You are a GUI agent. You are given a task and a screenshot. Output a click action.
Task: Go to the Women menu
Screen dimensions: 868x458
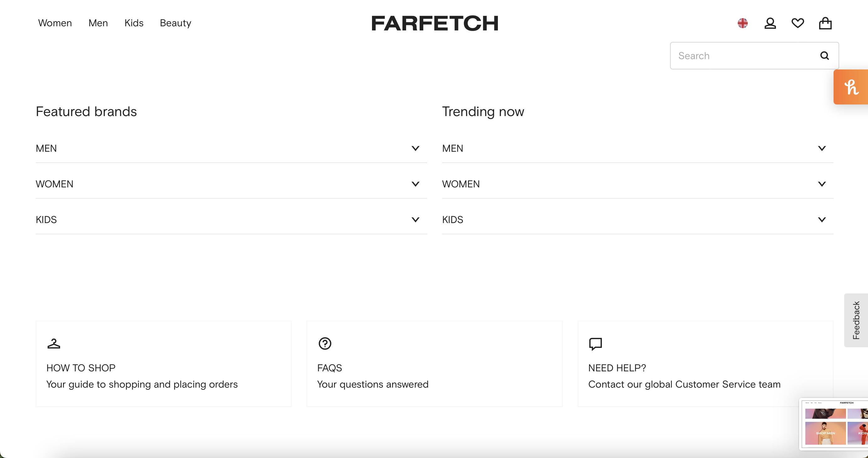pos(55,23)
